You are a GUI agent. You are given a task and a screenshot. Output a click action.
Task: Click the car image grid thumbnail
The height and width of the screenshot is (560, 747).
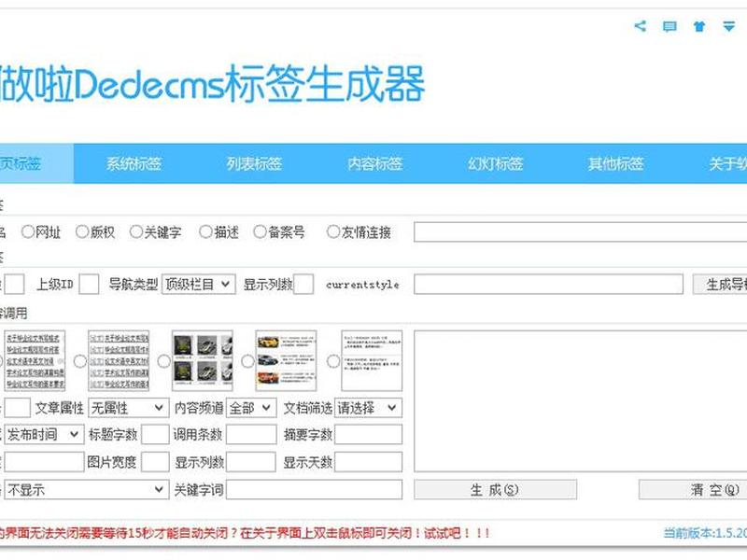(x=203, y=361)
